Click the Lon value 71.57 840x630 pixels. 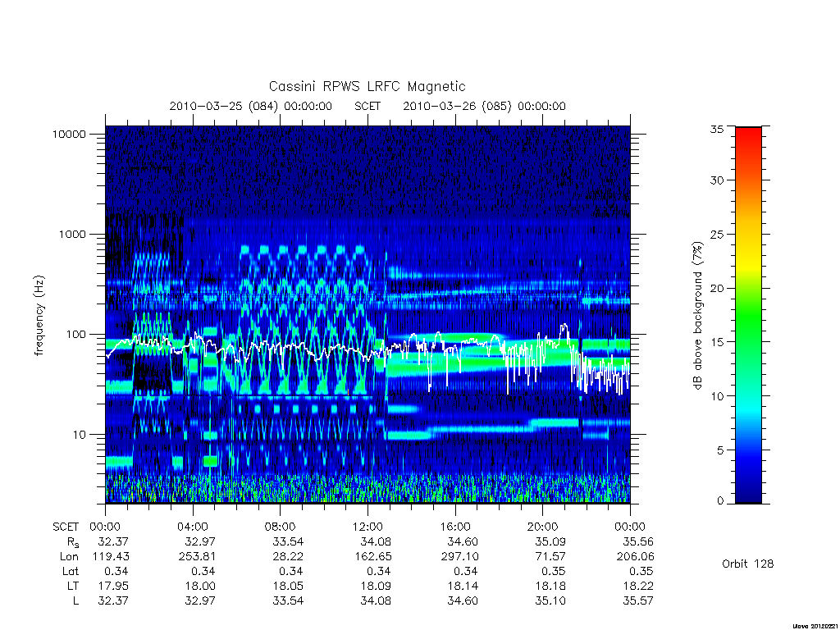(x=550, y=557)
